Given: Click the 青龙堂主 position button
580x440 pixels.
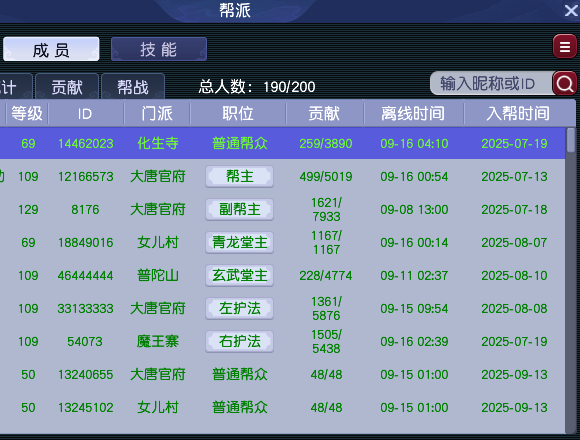Looking at the screenshot, I should click(239, 243).
